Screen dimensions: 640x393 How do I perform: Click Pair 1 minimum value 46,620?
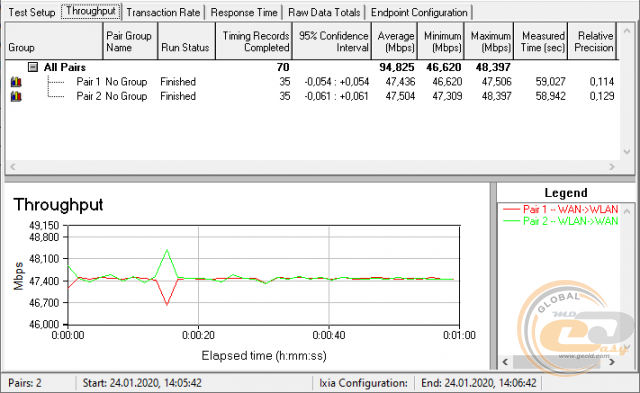pos(447,82)
